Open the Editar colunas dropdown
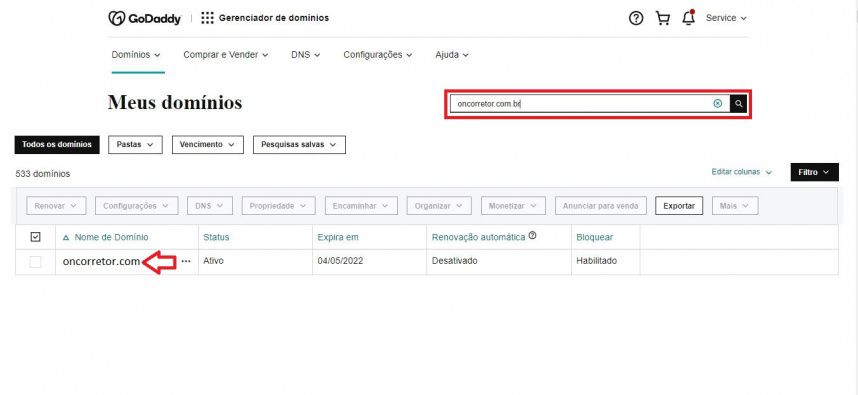 pyautogui.click(x=741, y=172)
